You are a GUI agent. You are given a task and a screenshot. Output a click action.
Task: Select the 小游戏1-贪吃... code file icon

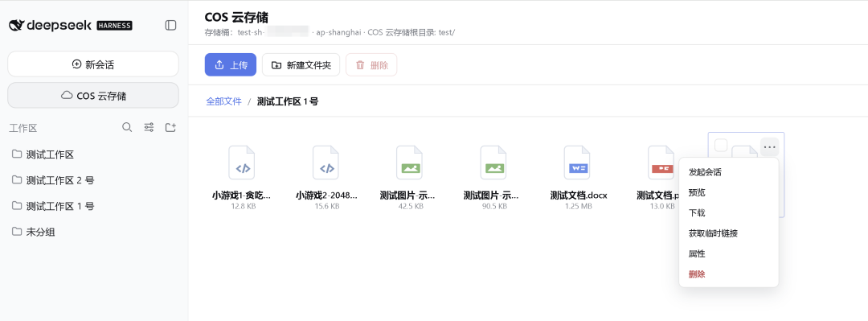pyautogui.click(x=242, y=163)
